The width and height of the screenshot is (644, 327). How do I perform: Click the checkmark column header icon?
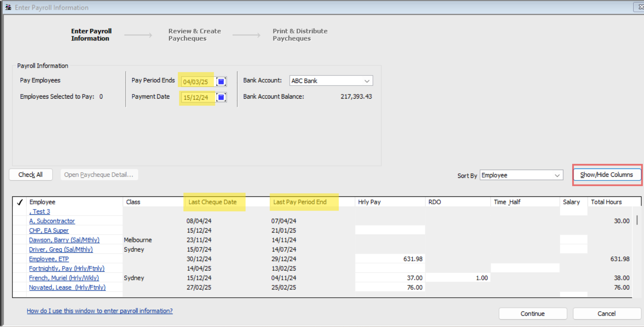pyautogui.click(x=20, y=202)
